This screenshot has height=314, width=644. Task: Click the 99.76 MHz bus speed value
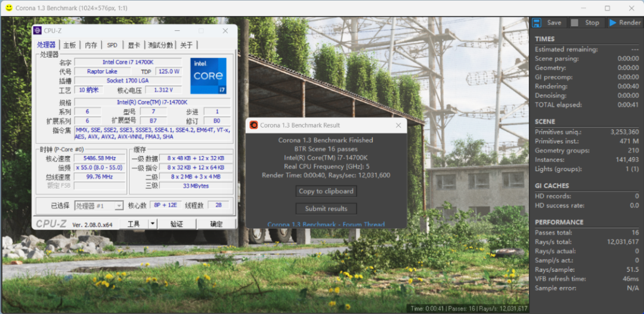(x=100, y=177)
